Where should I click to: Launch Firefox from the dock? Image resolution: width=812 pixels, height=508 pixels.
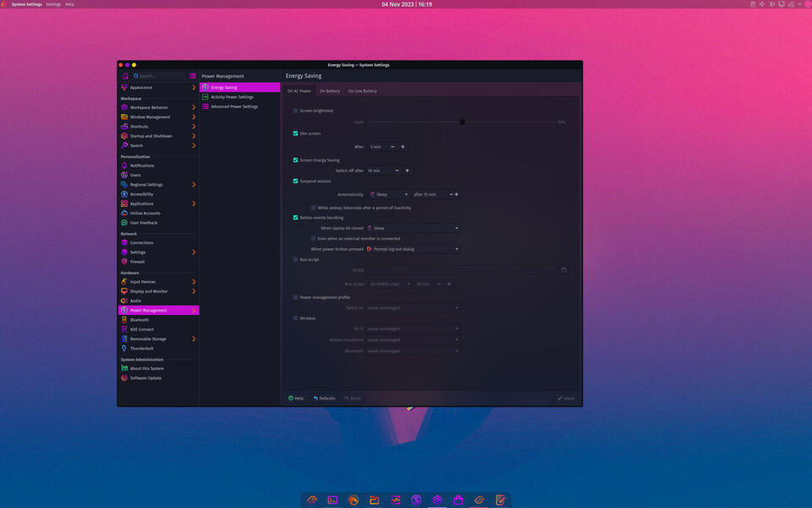(x=354, y=500)
